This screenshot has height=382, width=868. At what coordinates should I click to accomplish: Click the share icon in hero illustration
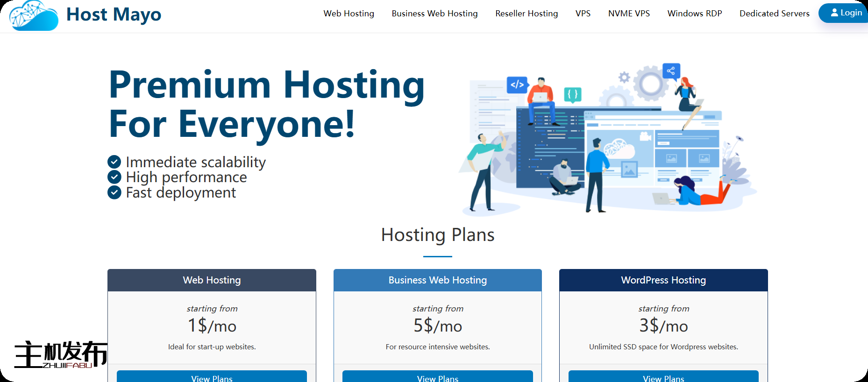click(671, 71)
